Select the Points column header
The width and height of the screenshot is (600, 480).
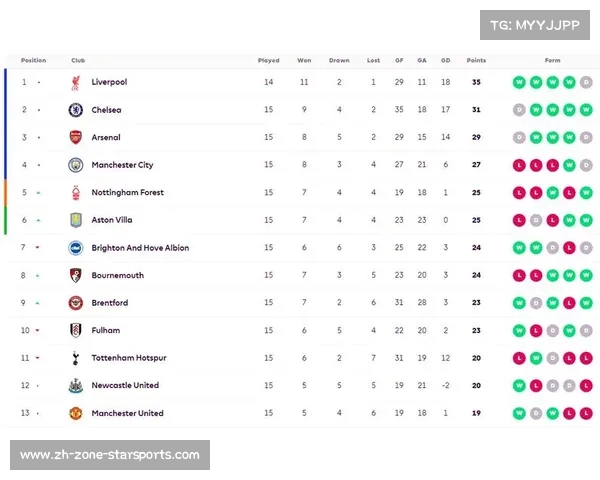476,60
